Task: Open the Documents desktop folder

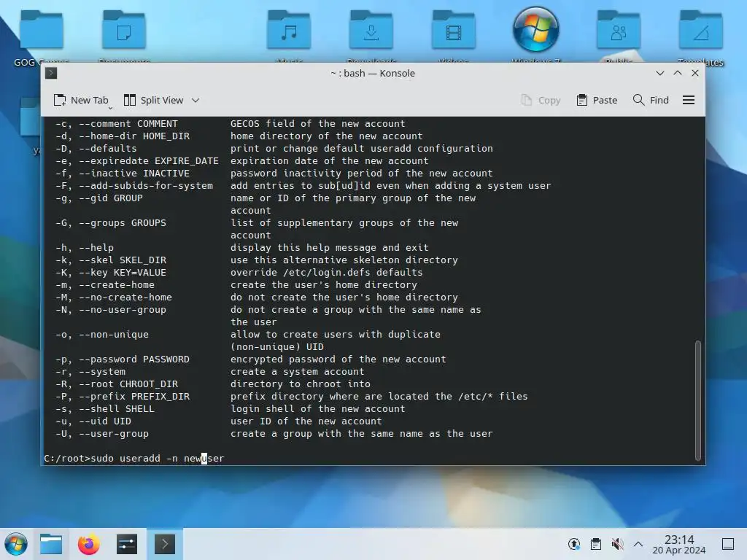Action: pos(124,37)
